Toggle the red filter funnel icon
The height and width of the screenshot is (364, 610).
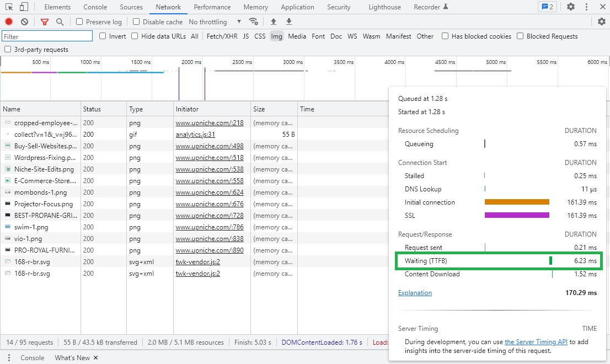click(45, 22)
